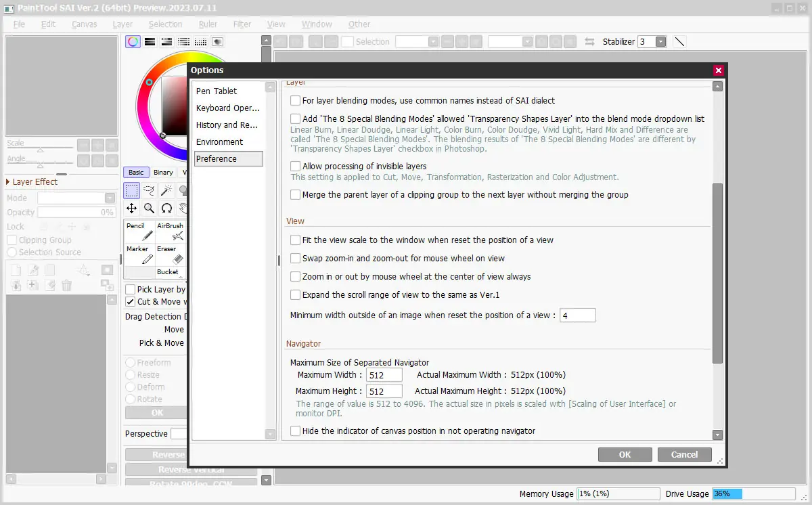
Task: Enable Hide the indicator of canvas position
Action: (x=295, y=431)
